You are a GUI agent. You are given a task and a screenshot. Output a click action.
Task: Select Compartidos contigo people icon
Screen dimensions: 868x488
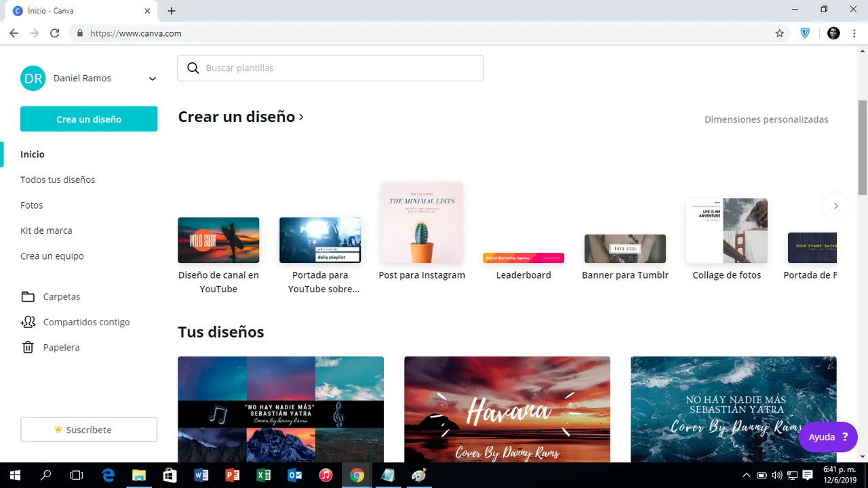pos(28,322)
